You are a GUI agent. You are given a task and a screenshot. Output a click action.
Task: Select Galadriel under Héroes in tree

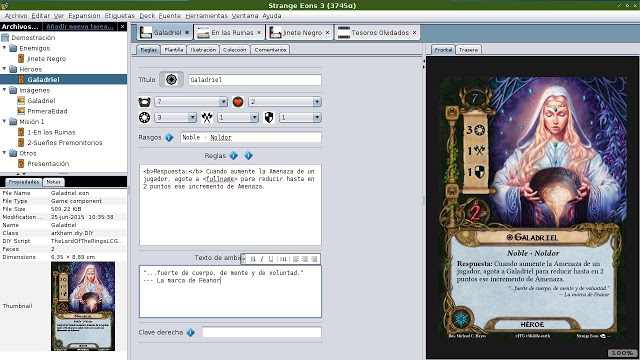point(43,80)
